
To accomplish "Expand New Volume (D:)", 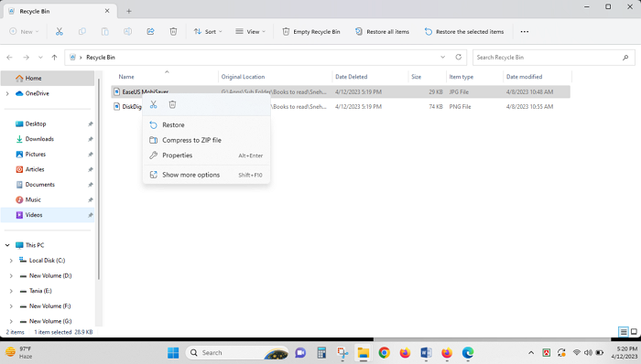I will pyautogui.click(x=11, y=276).
